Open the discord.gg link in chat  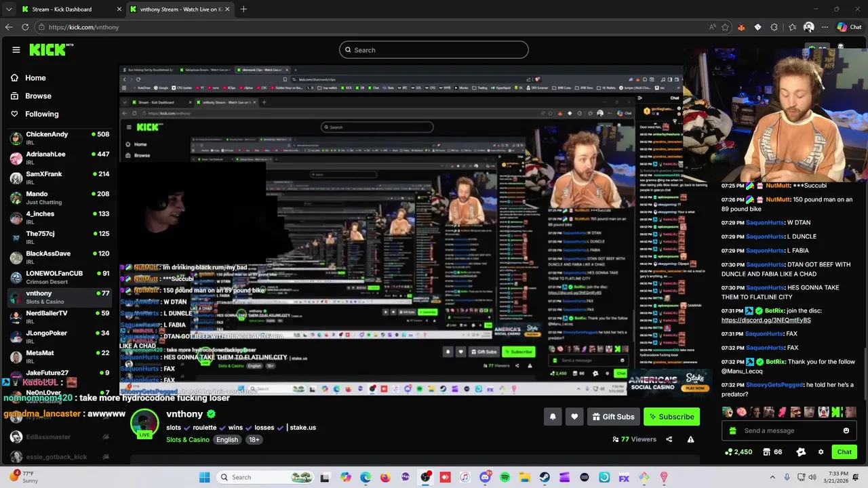click(766, 320)
